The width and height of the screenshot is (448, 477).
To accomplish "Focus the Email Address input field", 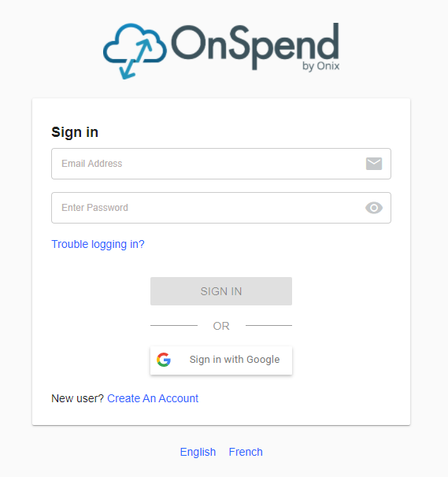I will pyautogui.click(x=221, y=164).
